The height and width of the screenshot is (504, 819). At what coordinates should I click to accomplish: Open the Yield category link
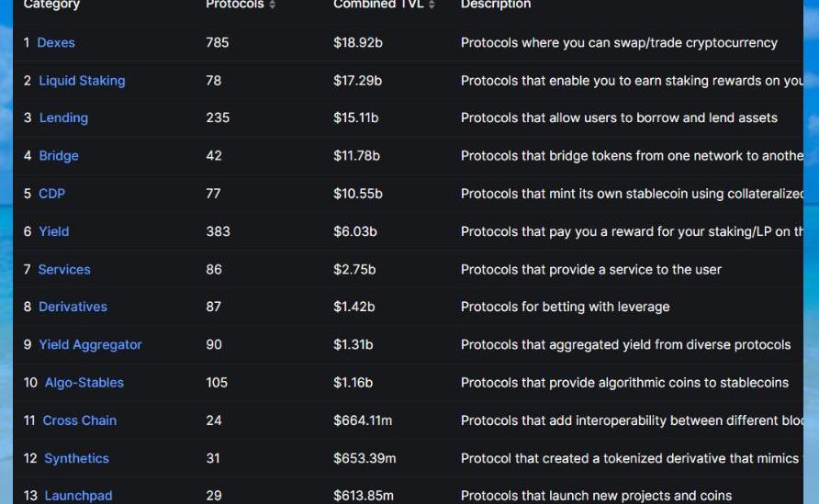[54, 231]
